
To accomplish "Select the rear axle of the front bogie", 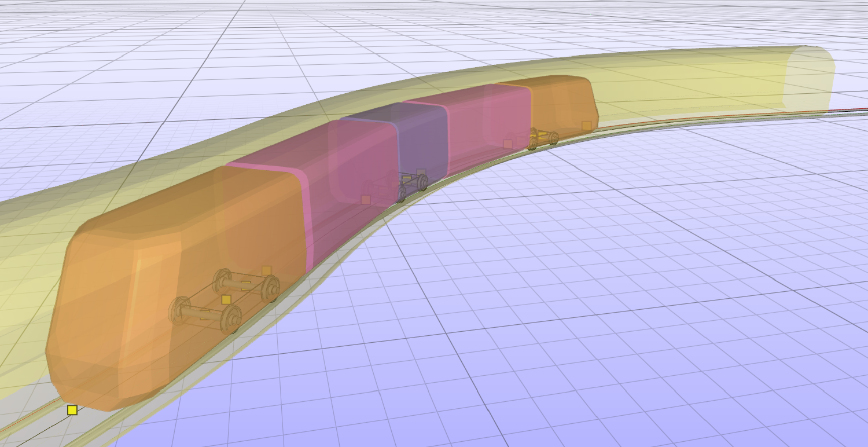I will point(246,284).
